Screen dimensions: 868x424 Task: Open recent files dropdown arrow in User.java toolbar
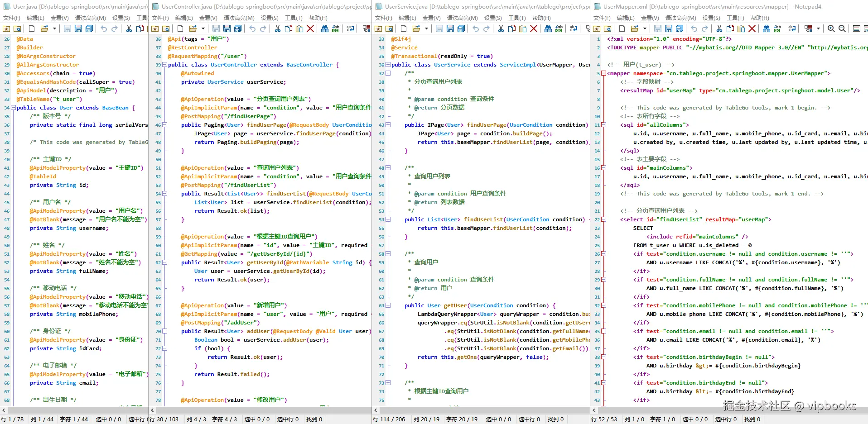pos(54,29)
